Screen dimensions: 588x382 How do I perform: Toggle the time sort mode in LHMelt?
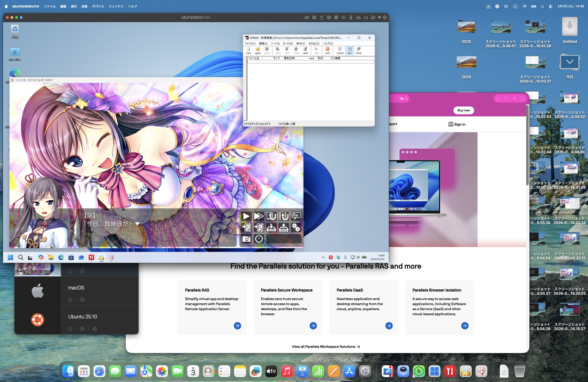coord(359,51)
